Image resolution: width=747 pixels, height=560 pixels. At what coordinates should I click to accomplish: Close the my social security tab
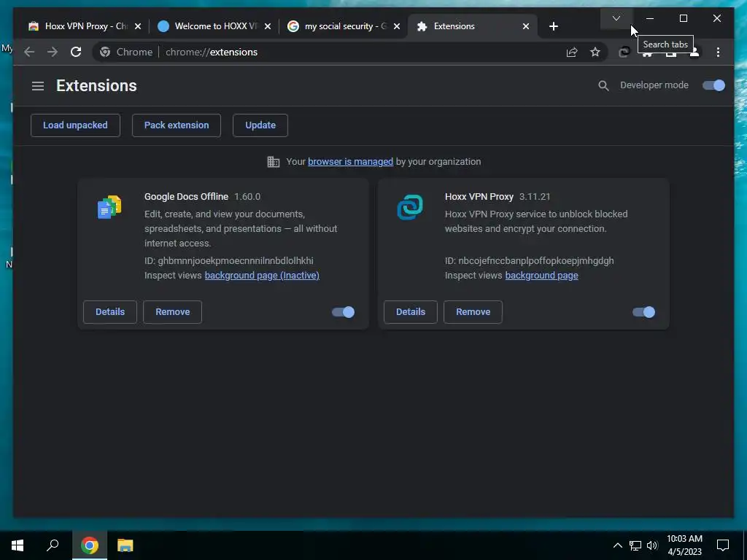pyautogui.click(x=397, y=27)
